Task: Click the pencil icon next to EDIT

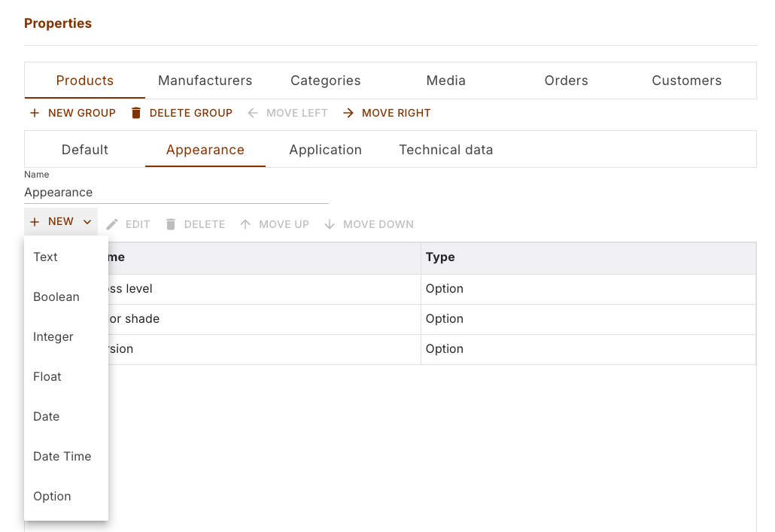Action: (x=112, y=224)
